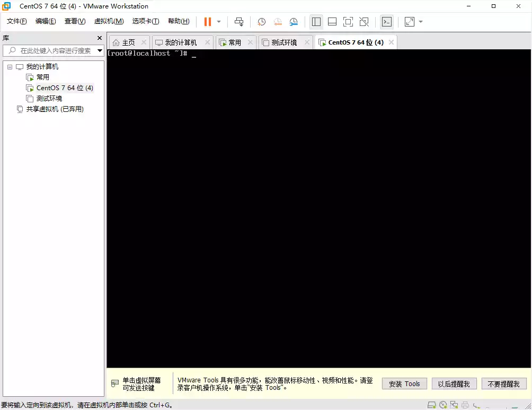Collapse the 我的计算机 tree node
The width and height of the screenshot is (532, 410).
[x=10, y=67]
